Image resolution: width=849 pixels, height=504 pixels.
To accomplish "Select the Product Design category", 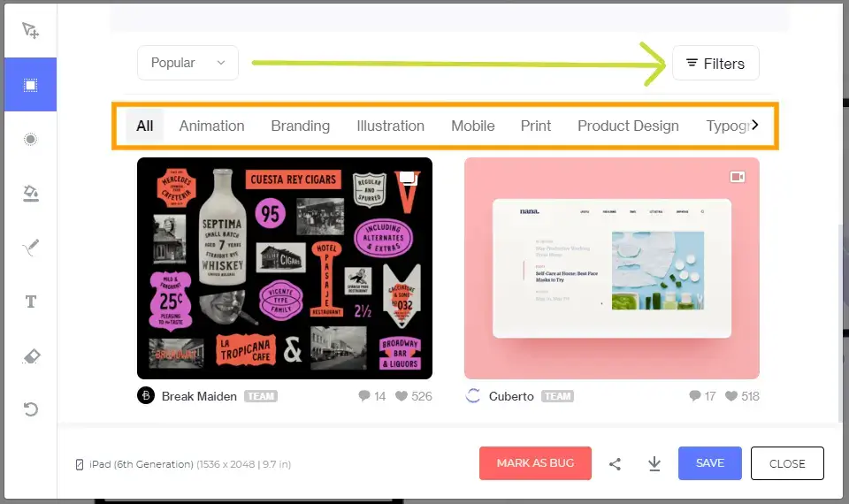I will (x=628, y=126).
